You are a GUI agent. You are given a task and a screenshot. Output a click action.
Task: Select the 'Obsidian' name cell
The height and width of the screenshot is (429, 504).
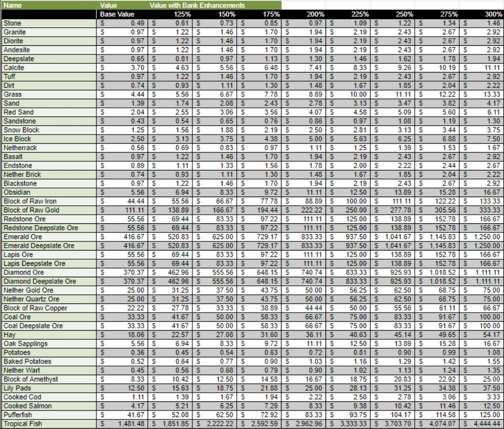(x=49, y=192)
